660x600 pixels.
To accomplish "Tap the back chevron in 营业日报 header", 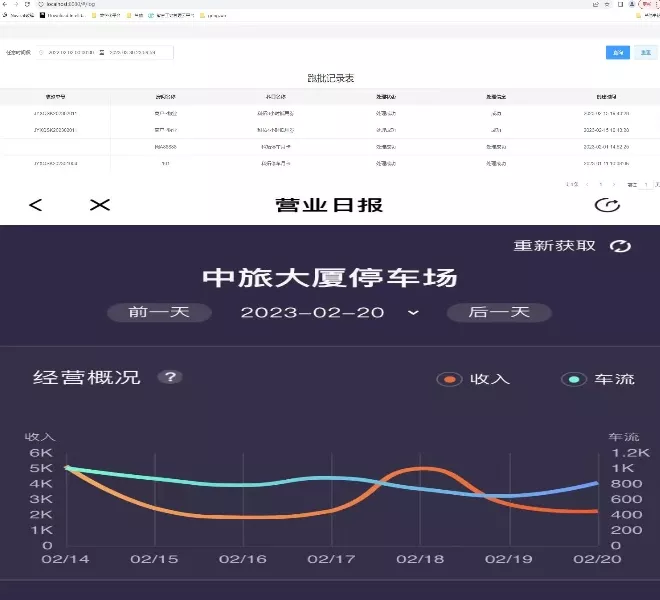I will tap(36, 205).
